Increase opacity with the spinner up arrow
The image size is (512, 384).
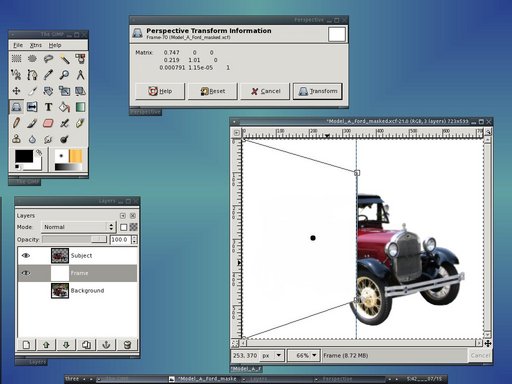134,237
